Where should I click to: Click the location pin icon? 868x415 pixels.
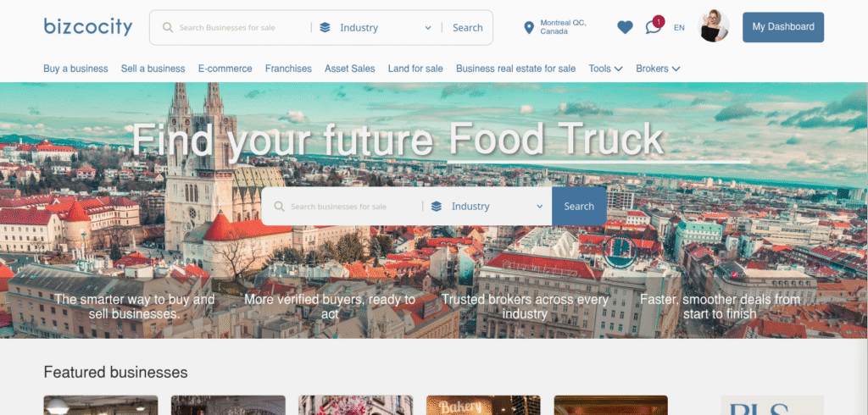[529, 27]
